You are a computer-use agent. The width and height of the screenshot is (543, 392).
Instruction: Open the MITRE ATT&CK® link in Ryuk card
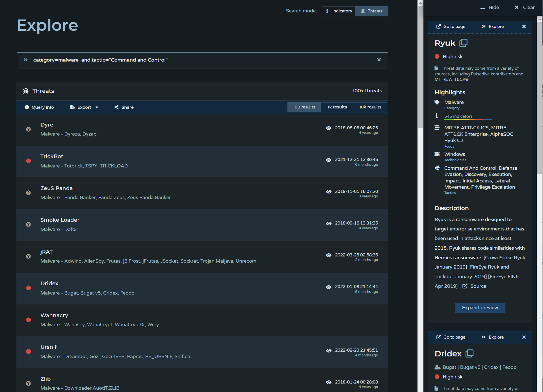[451, 79]
